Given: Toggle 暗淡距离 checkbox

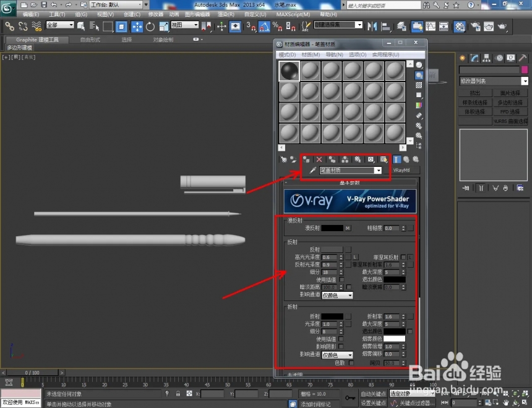Looking at the screenshot, I should pyautogui.click(x=349, y=287).
